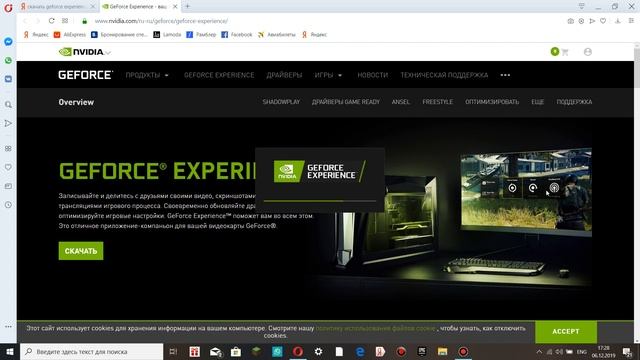
Task: Open the AliExpress bookmark
Action: pos(70,35)
